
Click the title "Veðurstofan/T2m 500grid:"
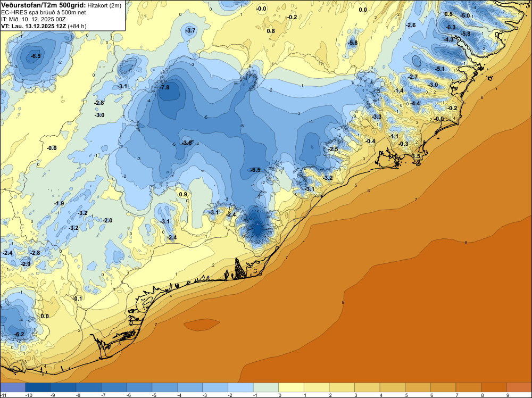43,4
